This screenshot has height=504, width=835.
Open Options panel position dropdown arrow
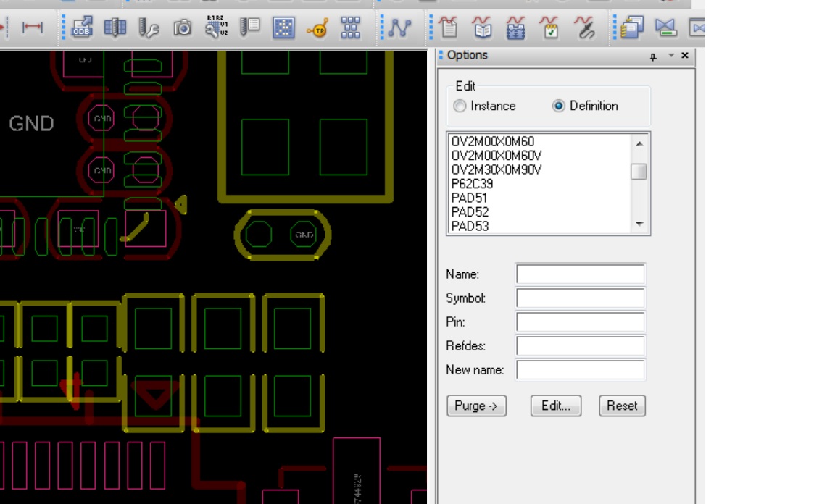point(671,55)
